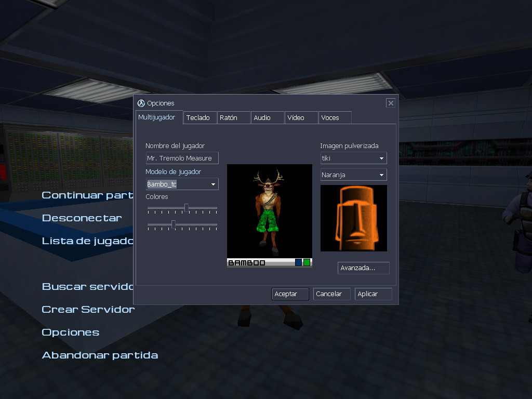
Task: Open the Avanzada... options dialog
Action: coord(363,268)
